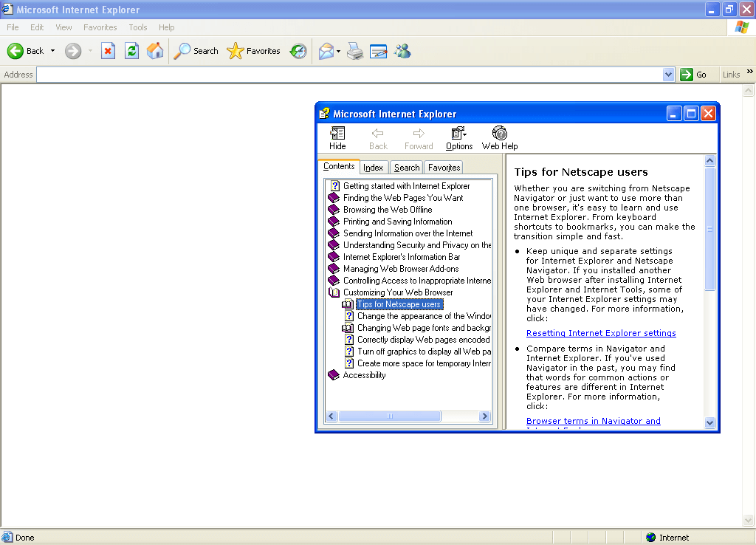This screenshot has height=545, width=756.
Task: Click the Internet zone globe in status bar
Action: pos(651,538)
